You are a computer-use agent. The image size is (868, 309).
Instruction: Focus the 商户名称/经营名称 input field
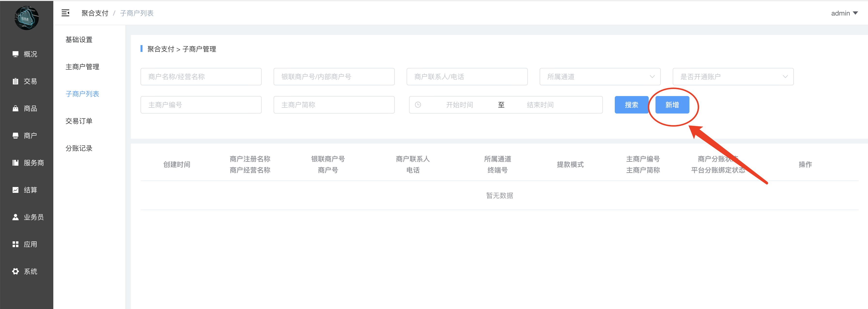pos(201,77)
